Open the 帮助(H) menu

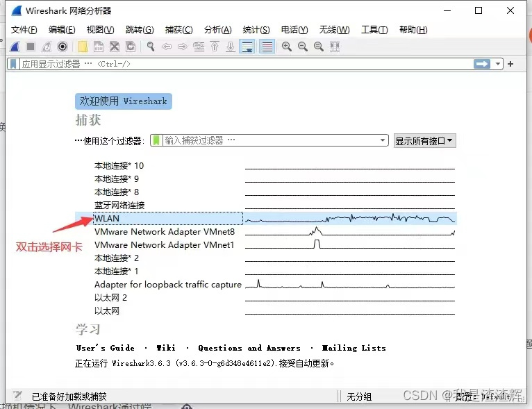click(413, 30)
